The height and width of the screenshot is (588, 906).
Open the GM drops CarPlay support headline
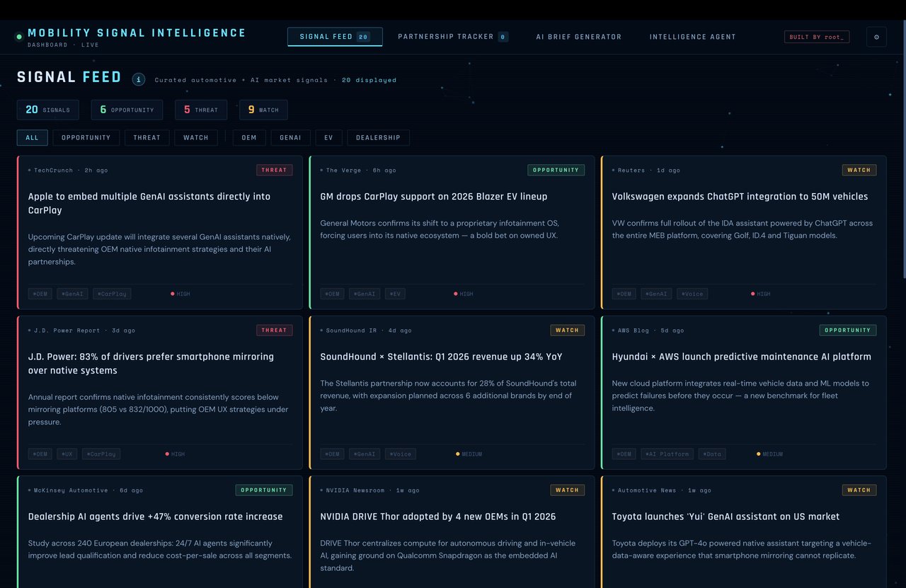(x=434, y=197)
